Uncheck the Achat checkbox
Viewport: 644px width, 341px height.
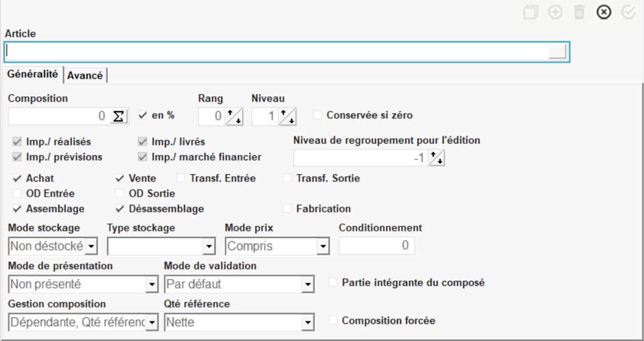17,178
